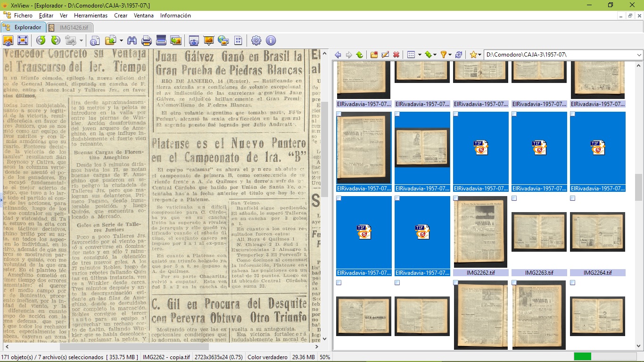This screenshot has height=362, width=644.
Task: Open the Herramientas menu
Action: (x=91, y=16)
